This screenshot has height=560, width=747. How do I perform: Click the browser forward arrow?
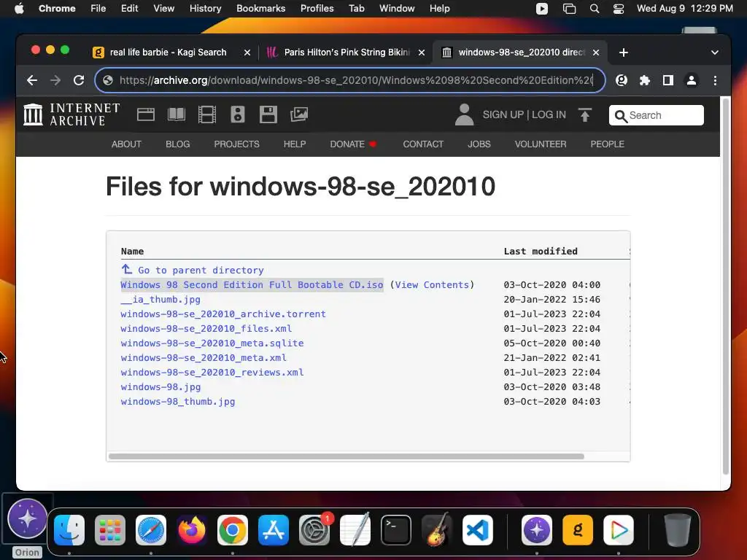[x=55, y=80]
